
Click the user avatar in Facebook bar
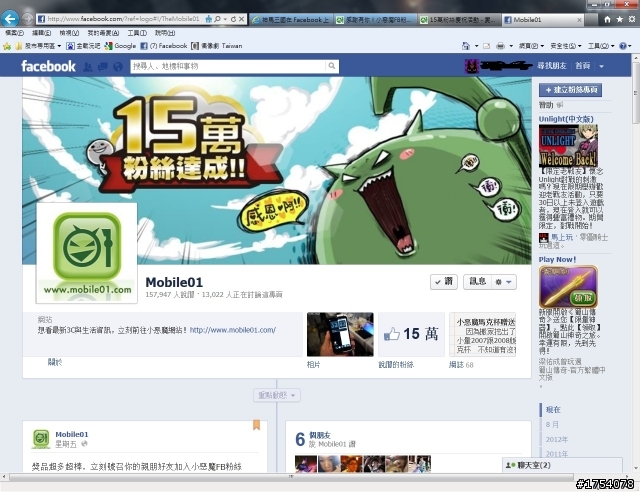(x=471, y=66)
